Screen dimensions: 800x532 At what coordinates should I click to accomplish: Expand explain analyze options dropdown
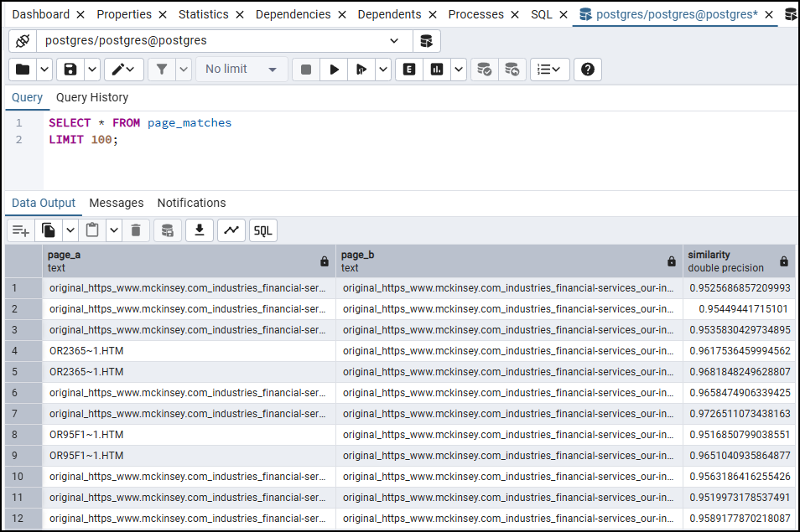[459, 70]
